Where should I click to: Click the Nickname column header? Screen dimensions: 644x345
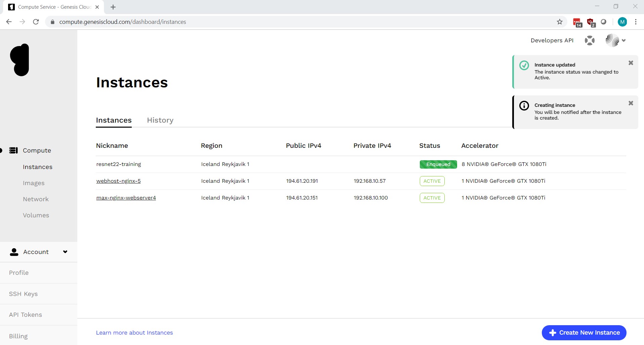112,145
